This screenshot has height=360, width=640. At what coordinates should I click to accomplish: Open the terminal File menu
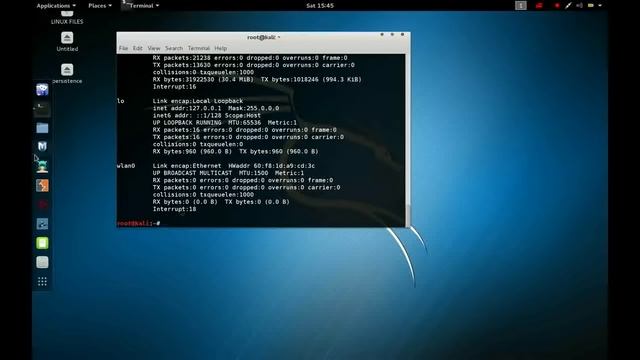click(x=123, y=48)
